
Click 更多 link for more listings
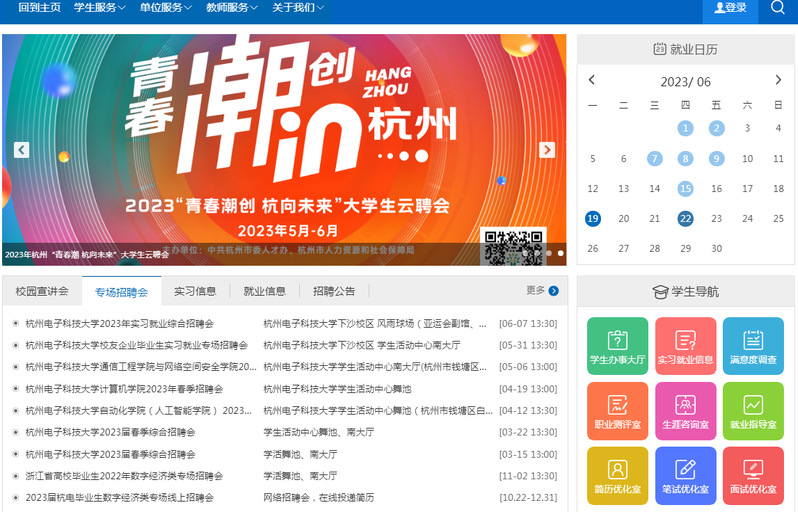tap(542, 291)
